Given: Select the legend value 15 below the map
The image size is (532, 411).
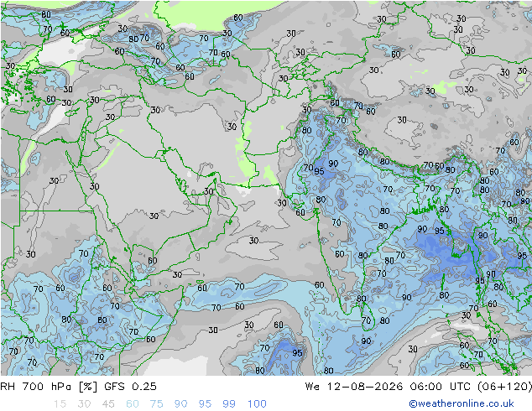Looking at the screenshot, I should click(60, 404).
